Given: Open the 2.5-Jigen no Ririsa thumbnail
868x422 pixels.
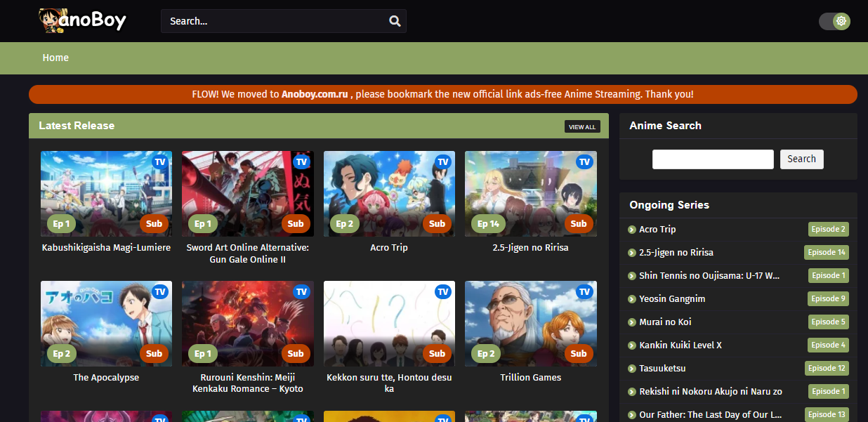Looking at the screenshot, I should click(531, 194).
